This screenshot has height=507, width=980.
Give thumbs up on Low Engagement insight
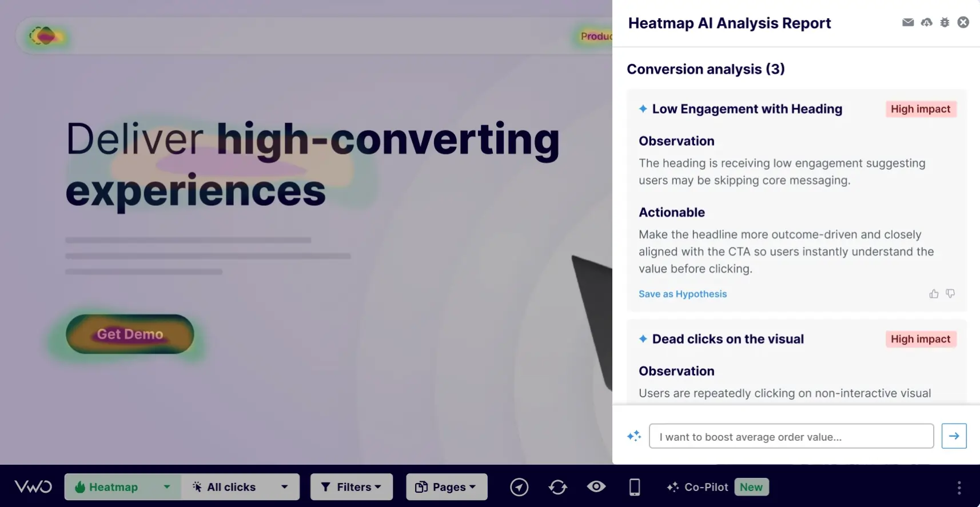(934, 294)
